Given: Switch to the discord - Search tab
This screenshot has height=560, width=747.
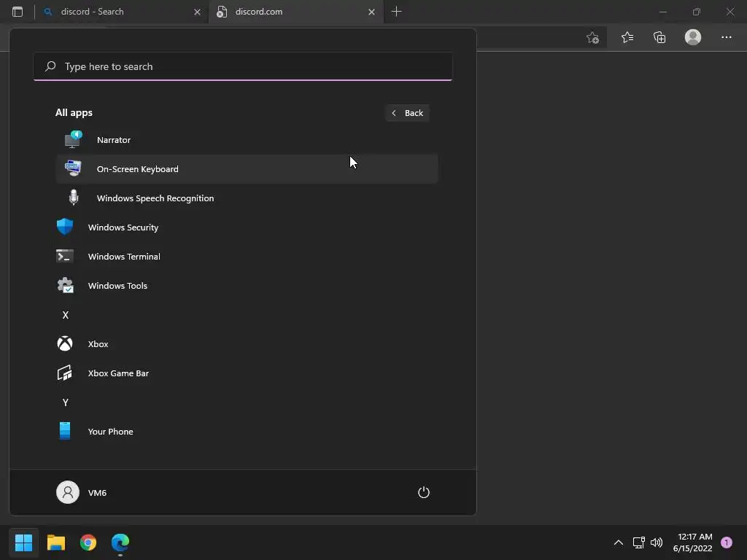Looking at the screenshot, I should 122,12.
